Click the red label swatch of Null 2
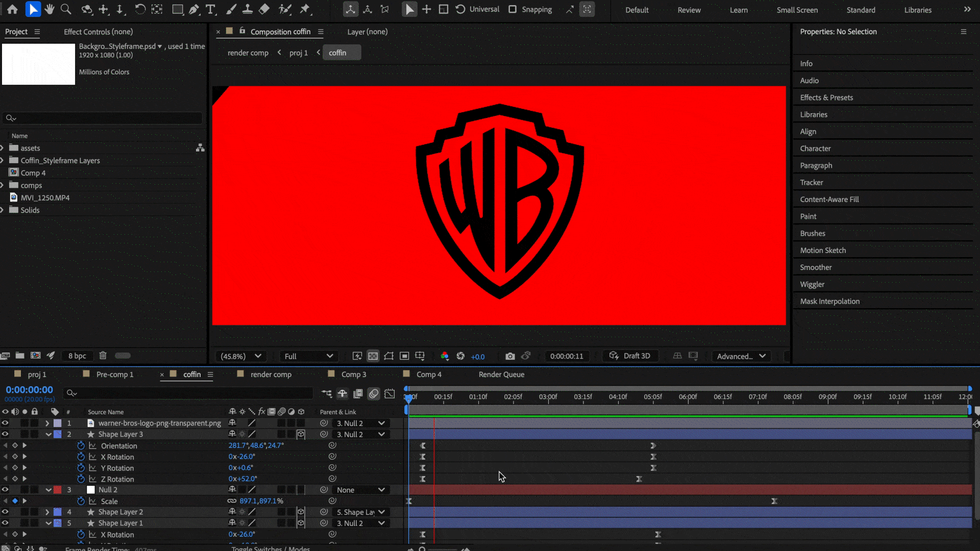 (x=58, y=490)
